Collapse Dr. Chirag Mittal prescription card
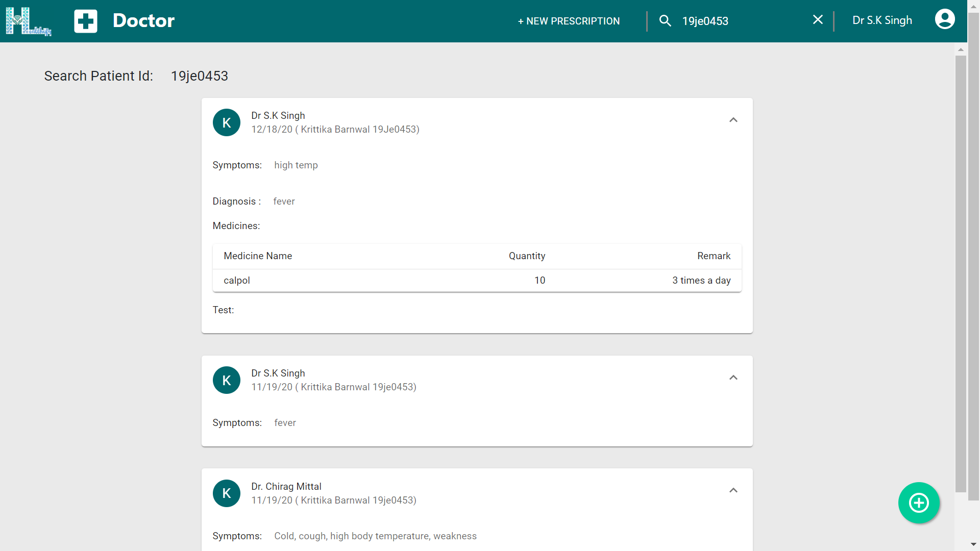 (x=733, y=490)
